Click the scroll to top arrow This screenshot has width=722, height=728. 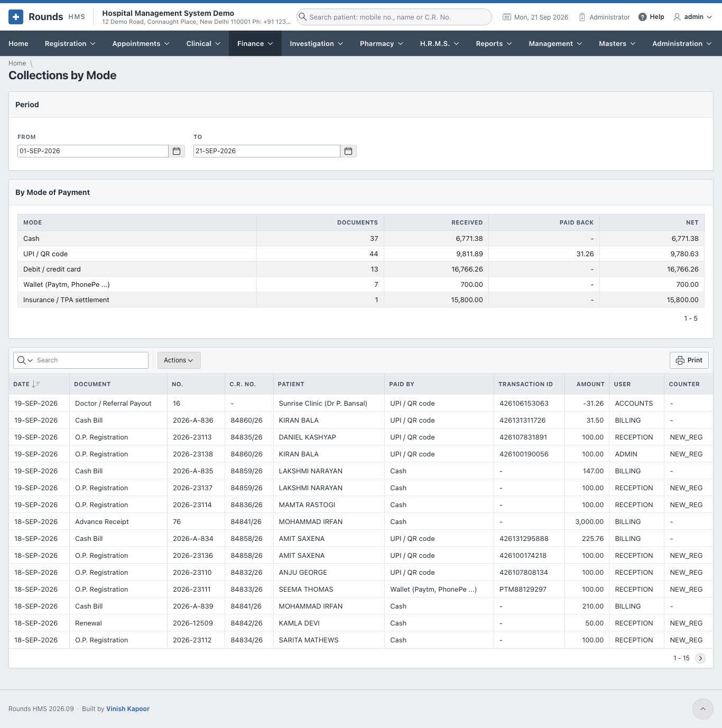[x=703, y=709]
